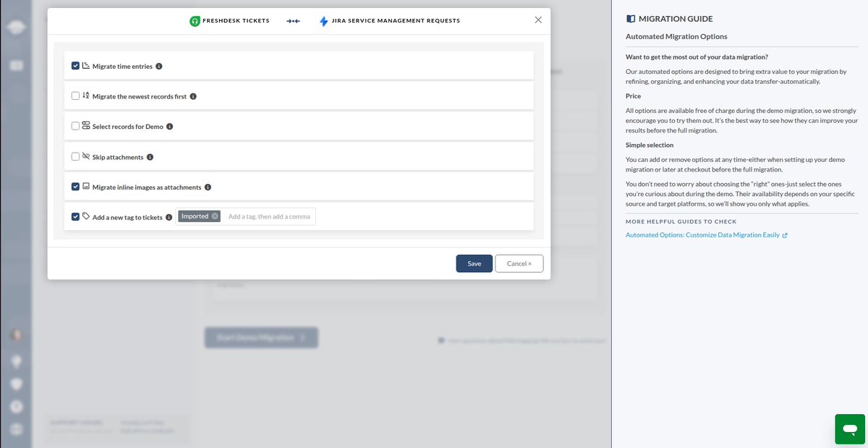Viewport: 868px width, 448px height.
Task: Open Automated Options: Customize Data Migration Easily link
Action: pyautogui.click(x=702, y=235)
